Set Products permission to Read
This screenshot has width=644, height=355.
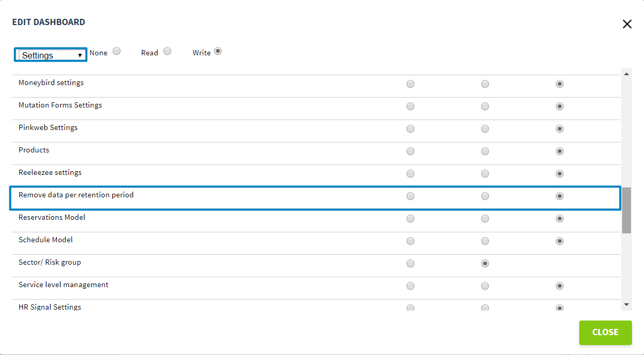(x=485, y=151)
